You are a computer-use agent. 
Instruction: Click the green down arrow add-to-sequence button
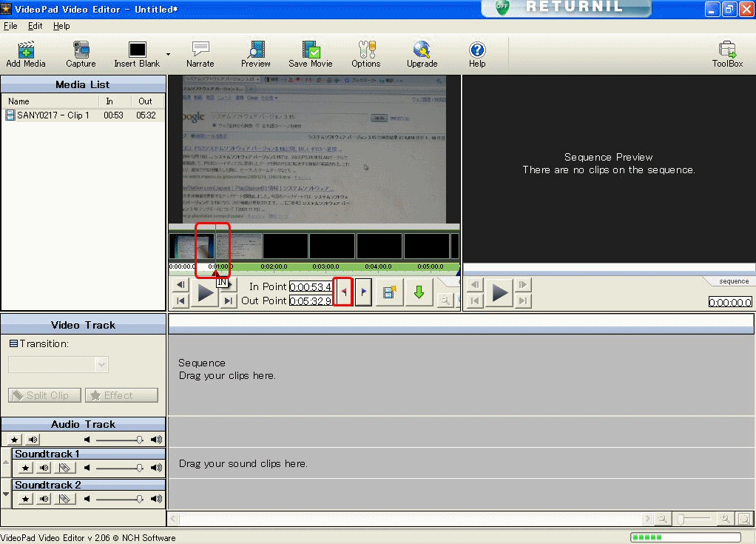coord(419,292)
